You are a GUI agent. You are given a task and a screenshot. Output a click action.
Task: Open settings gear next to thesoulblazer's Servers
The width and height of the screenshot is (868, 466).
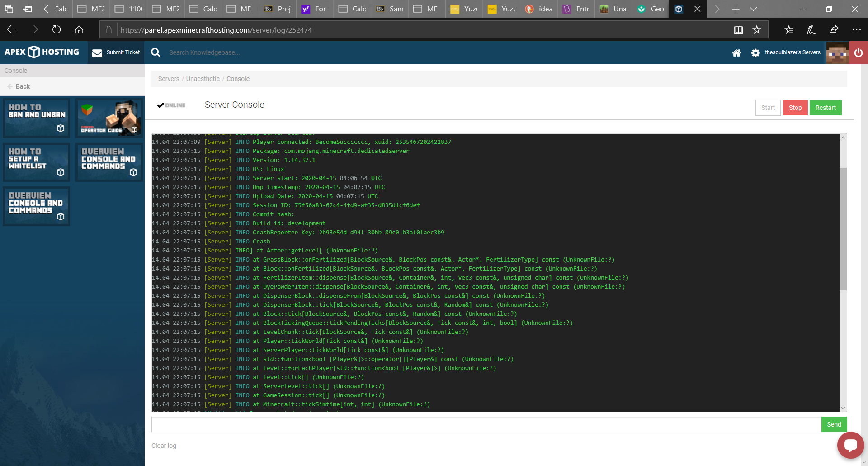click(755, 53)
